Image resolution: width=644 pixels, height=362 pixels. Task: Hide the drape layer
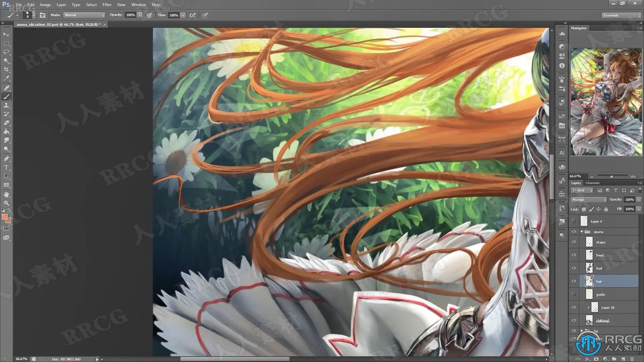[x=574, y=242]
